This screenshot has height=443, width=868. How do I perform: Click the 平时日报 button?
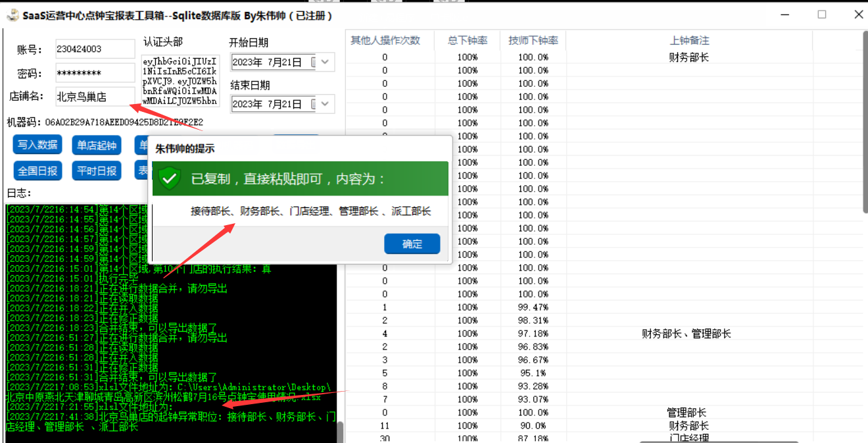[x=97, y=171]
